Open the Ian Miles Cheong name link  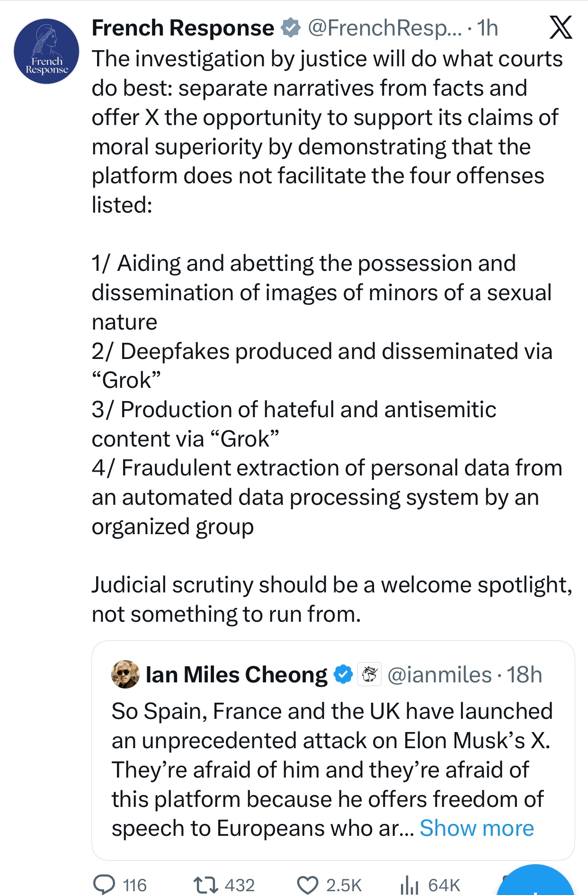[x=236, y=674]
